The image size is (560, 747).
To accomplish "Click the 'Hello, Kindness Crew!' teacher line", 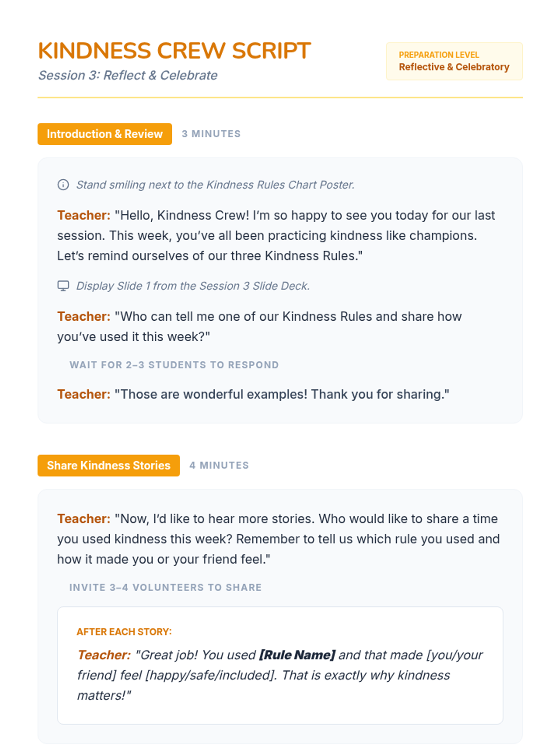I will 275,235.
